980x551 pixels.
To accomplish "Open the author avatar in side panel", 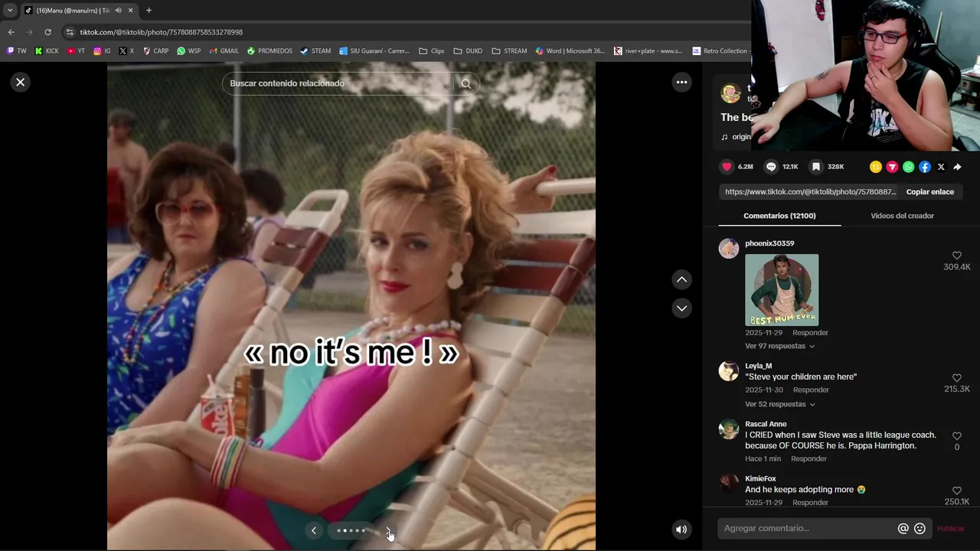I will 730,93.
